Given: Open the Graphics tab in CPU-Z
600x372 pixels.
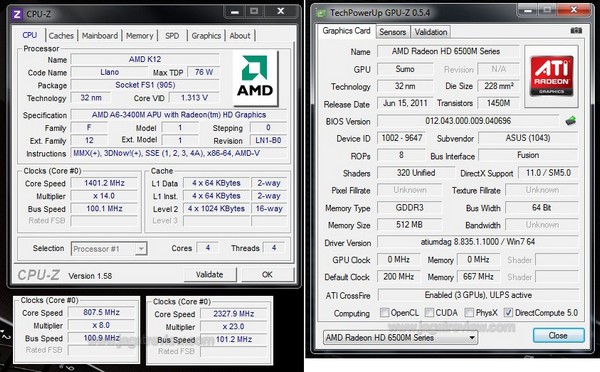Looking at the screenshot, I should coord(206,36).
